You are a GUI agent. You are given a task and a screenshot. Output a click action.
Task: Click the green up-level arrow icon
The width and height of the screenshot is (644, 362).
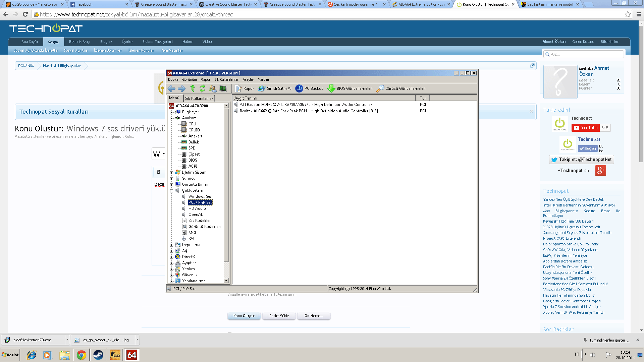193,88
